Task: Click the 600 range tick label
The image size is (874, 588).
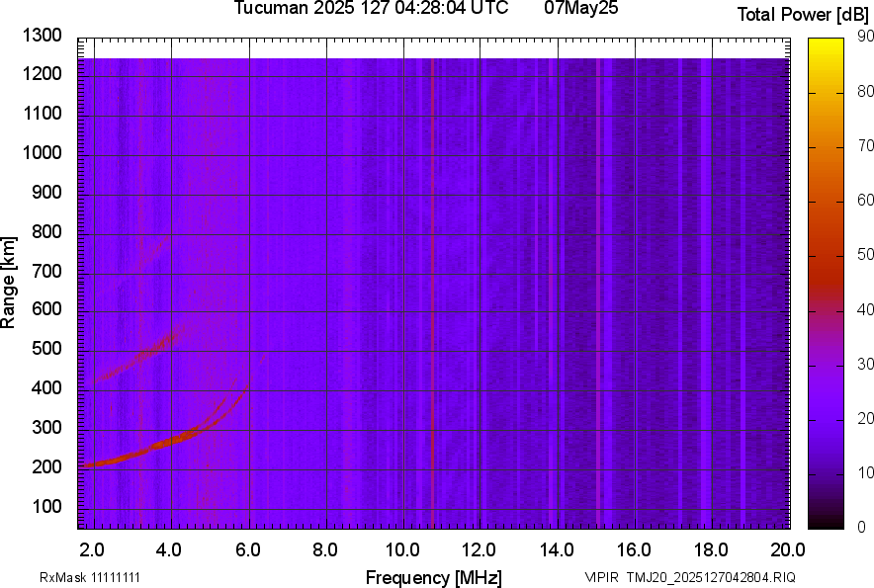Action: point(46,308)
